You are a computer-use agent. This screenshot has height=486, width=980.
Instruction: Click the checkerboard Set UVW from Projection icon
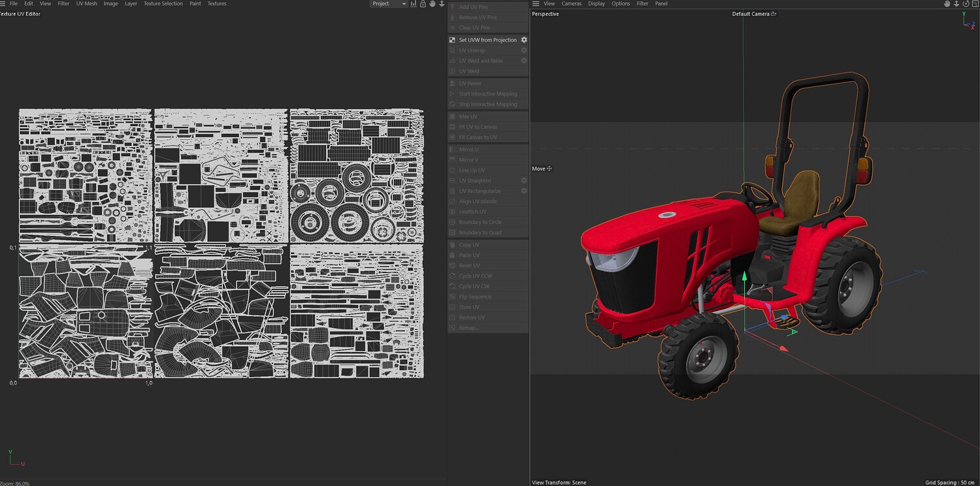tap(452, 40)
